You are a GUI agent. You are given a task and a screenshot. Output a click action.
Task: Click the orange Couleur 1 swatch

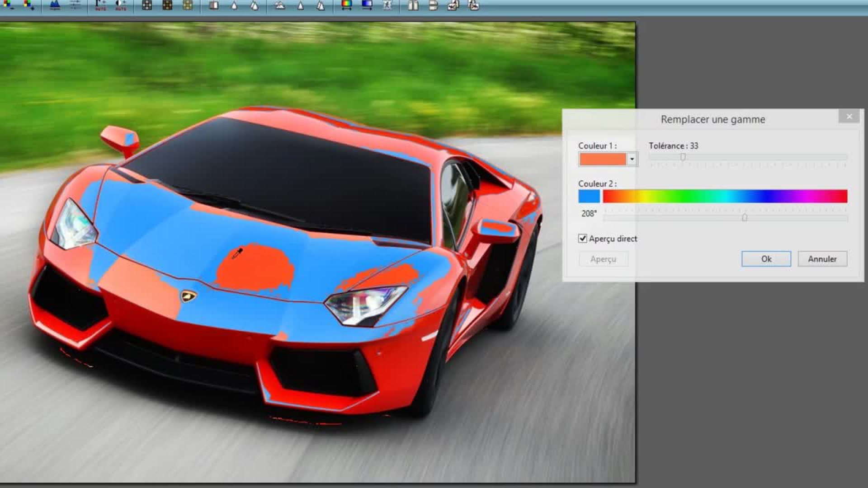[x=603, y=159]
